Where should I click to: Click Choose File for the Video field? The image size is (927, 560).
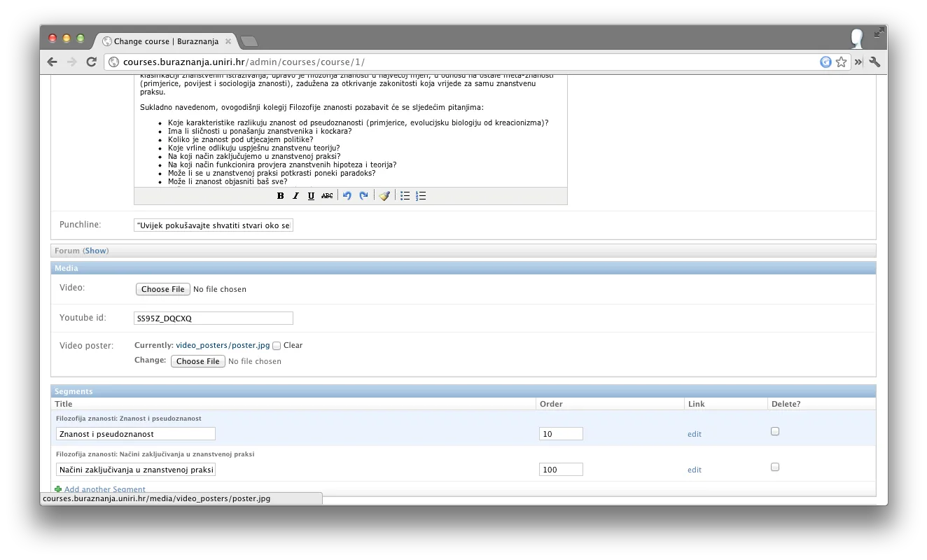162,289
